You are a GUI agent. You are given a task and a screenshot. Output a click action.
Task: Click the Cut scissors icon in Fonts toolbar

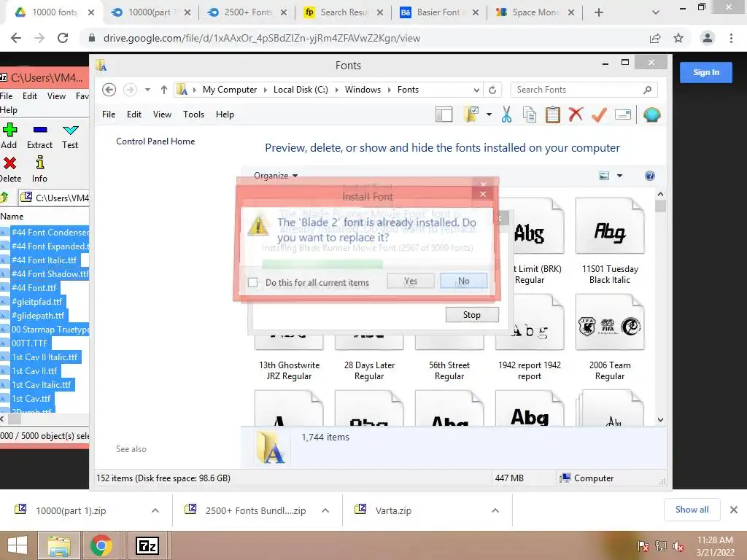coord(506,114)
